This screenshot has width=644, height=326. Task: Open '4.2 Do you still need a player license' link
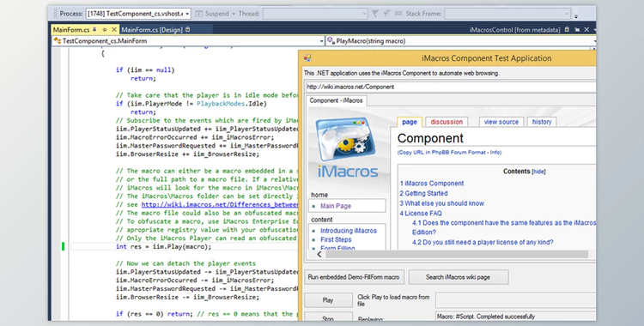pyautogui.click(x=483, y=242)
